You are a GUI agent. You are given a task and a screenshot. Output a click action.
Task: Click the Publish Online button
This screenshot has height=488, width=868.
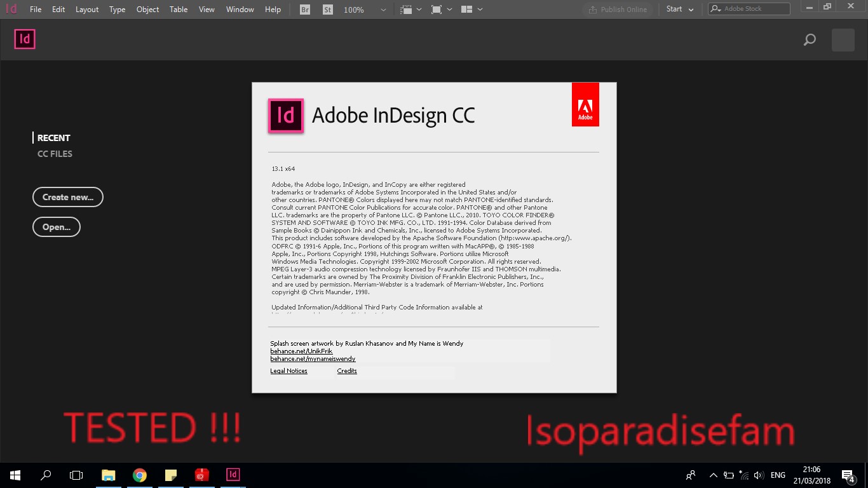618,10
